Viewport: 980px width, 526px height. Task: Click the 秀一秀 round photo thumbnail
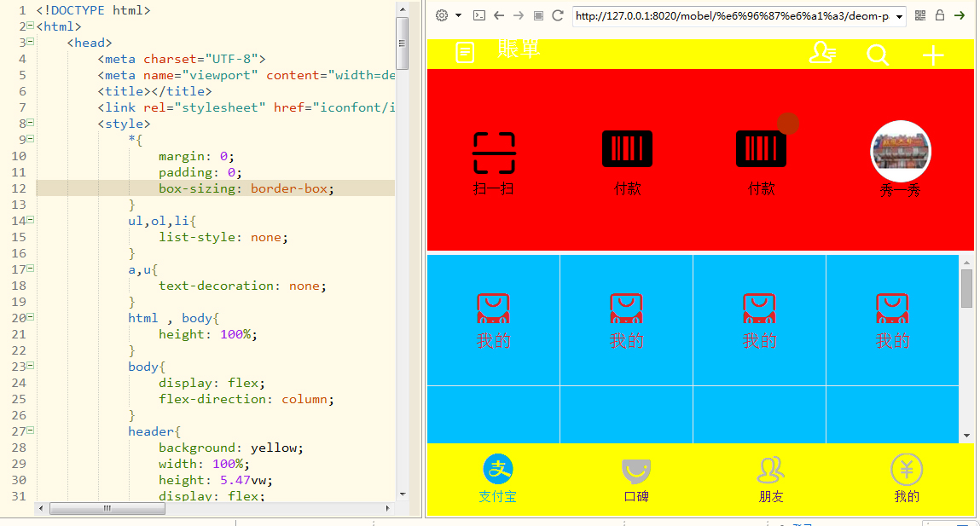901,151
